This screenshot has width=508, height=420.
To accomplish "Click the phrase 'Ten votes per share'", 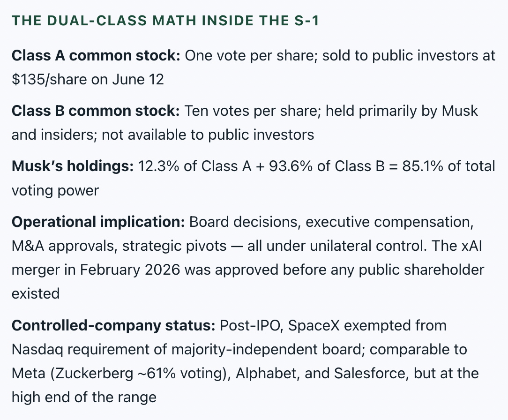I will [251, 111].
